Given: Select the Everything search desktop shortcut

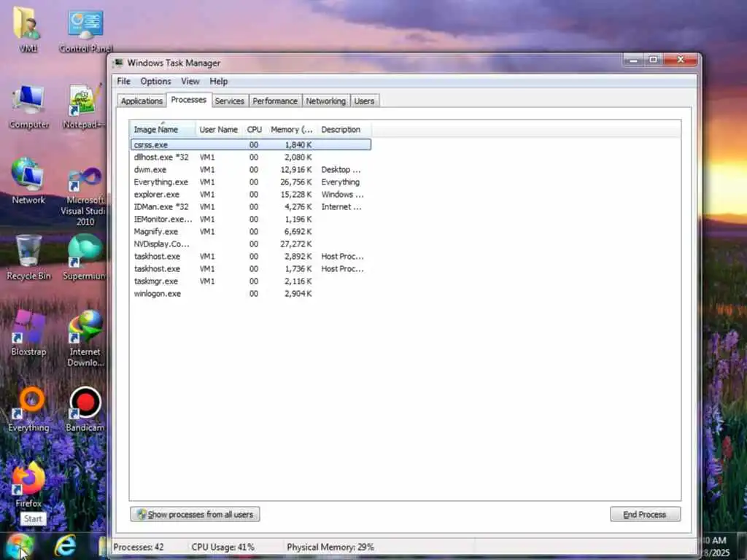Looking at the screenshot, I should pyautogui.click(x=28, y=410).
